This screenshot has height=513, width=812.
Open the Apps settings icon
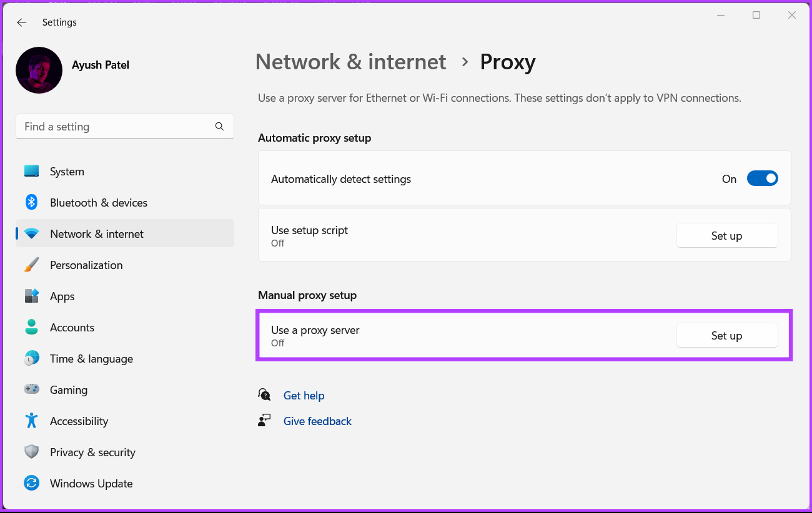(x=31, y=296)
